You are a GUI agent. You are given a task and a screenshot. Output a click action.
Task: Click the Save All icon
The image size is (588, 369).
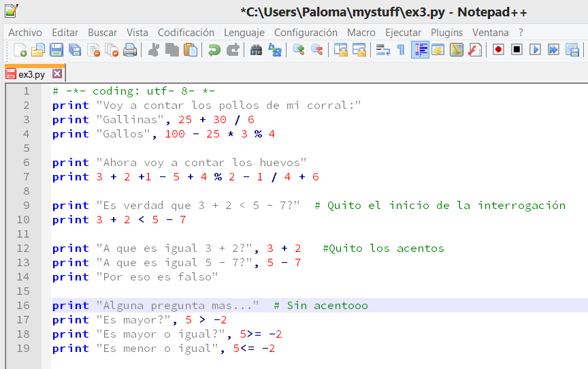[x=75, y=50]
